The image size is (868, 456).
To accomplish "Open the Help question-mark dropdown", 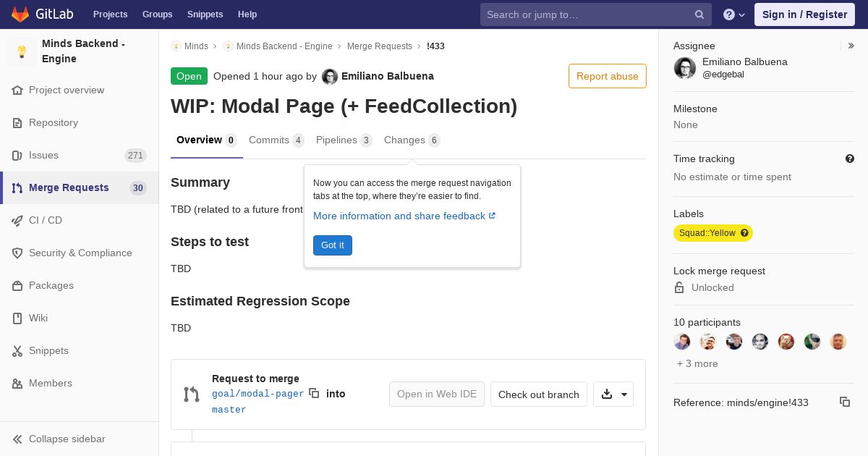I will (734, 14).
